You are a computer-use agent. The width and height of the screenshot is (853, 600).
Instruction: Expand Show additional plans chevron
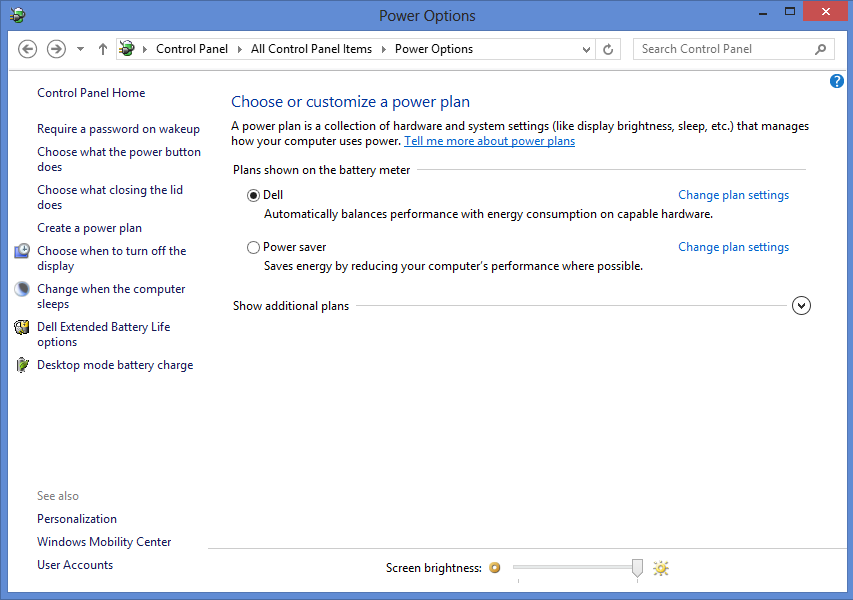pyautogui.click(x=801, y=306)
